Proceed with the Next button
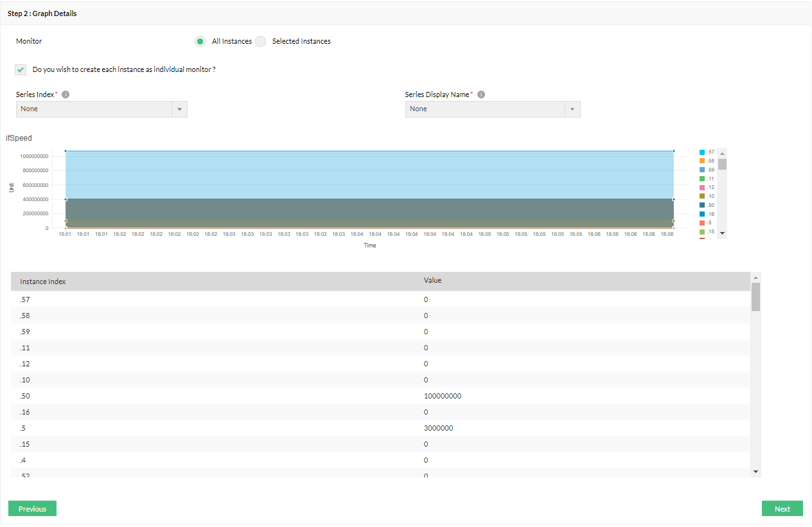 (x=782, y=509)
